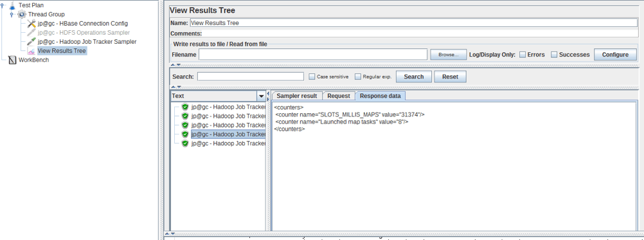Click the View Results Tree graph icon
This screenshot has width=644, height=240.
(x=31, y=51)
